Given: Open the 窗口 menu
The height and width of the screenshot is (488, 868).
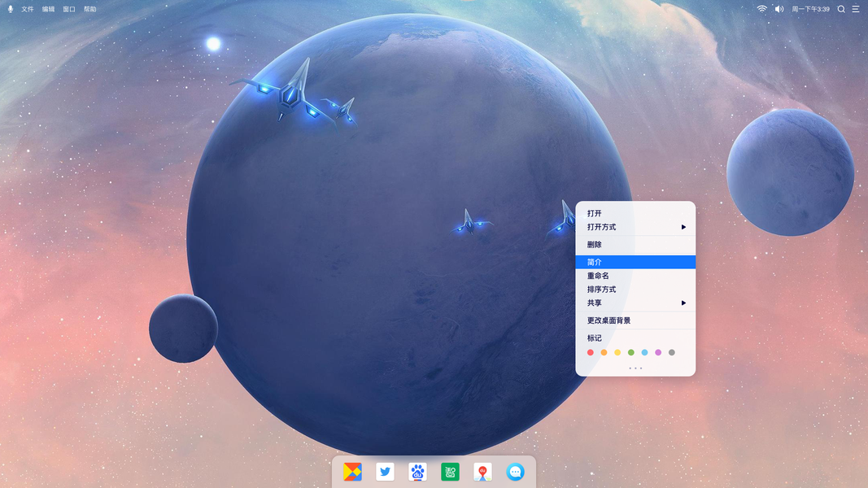Looking at the screenshot, I should tap(69, 9).
